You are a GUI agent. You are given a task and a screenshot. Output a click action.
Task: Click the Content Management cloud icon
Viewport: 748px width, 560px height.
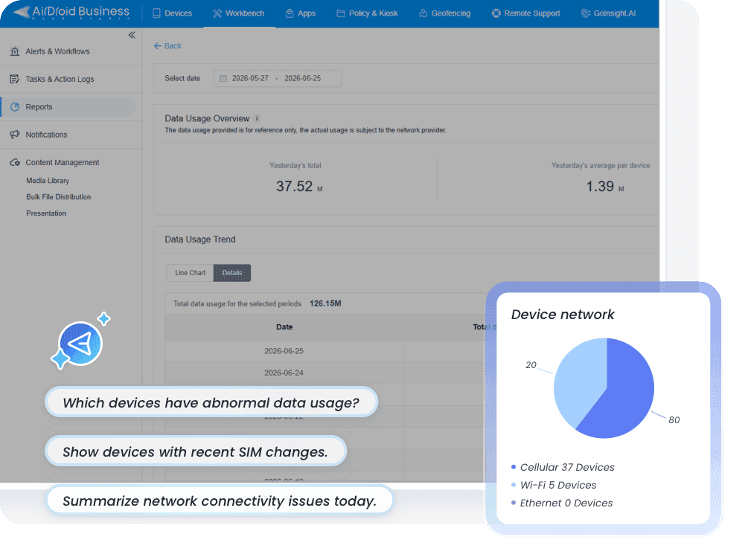15,163
